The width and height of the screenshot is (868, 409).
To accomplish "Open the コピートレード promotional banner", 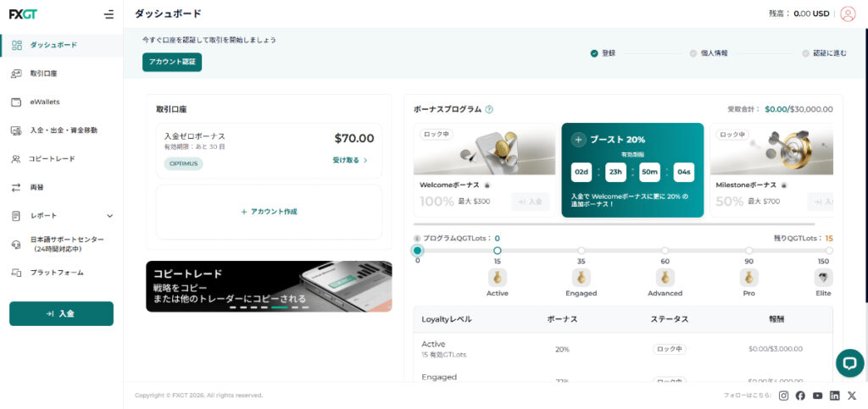I will tap(269, 286).
